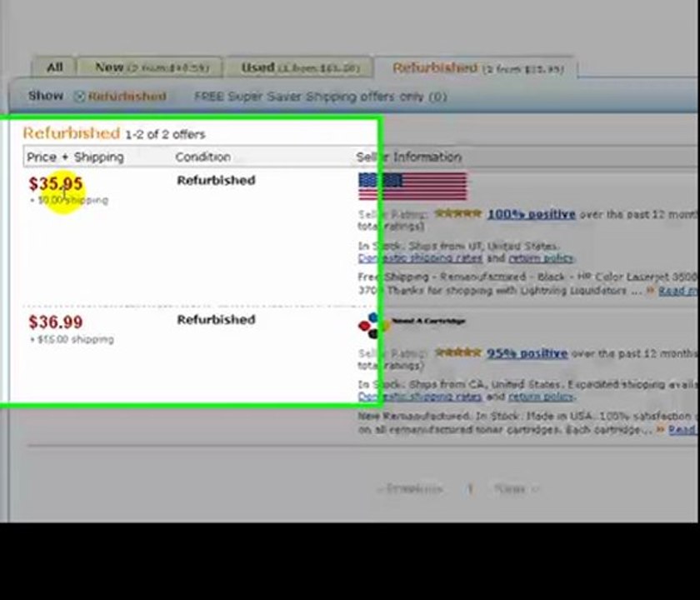Click the Refurbished 1-2 of 2 offers heading
Viewport: 700px width, 600px height.
click(x=114, y=133)
